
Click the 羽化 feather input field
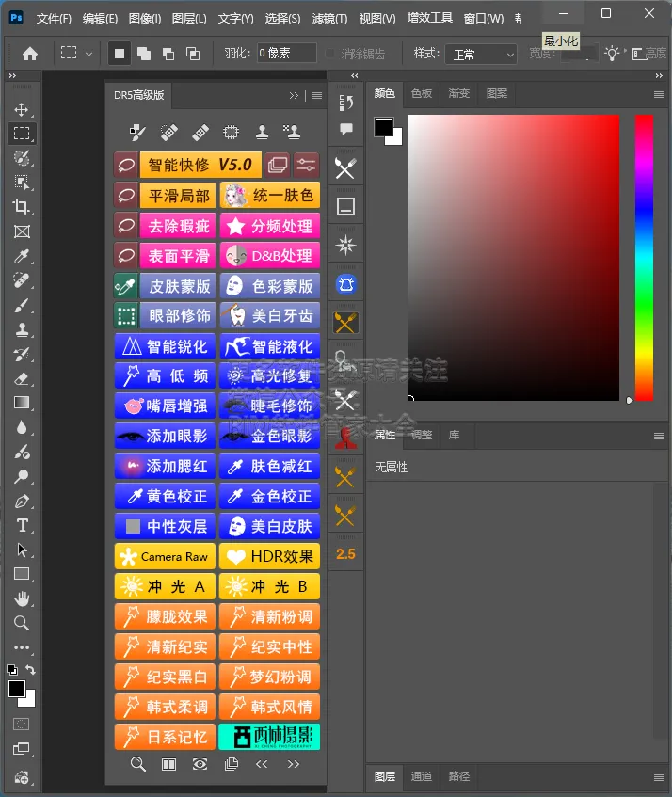coord(286,54)
